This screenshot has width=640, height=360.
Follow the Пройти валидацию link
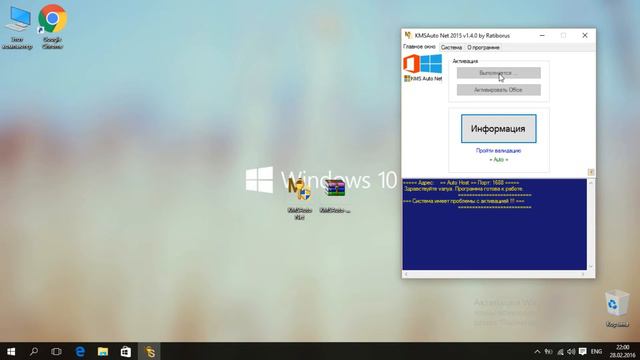pos(498,151)
